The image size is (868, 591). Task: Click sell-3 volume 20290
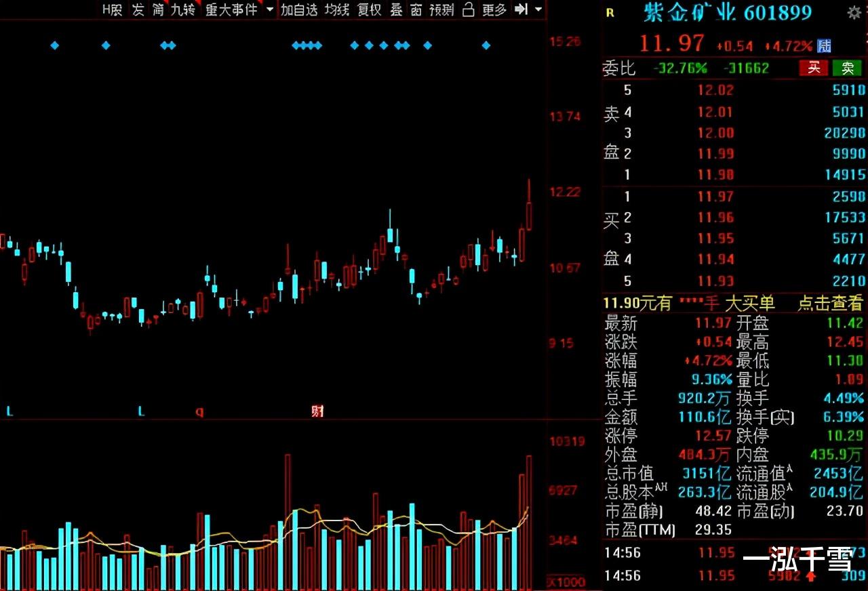click(x=845, y=133)
